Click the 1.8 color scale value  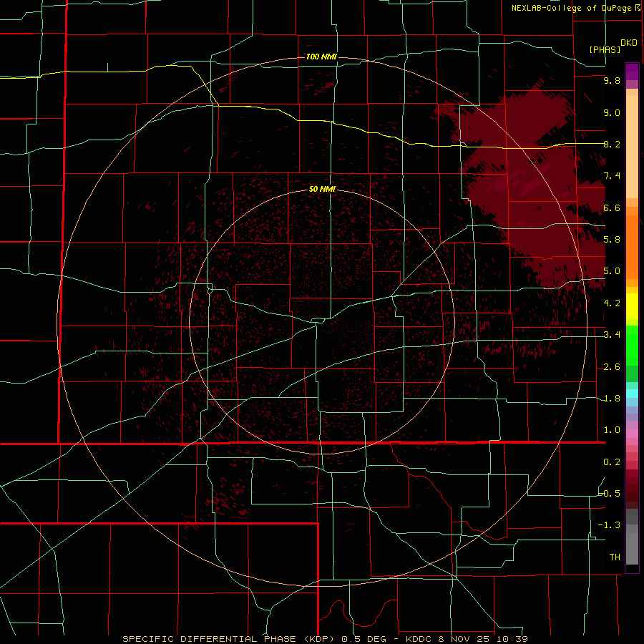coord(612,399)
